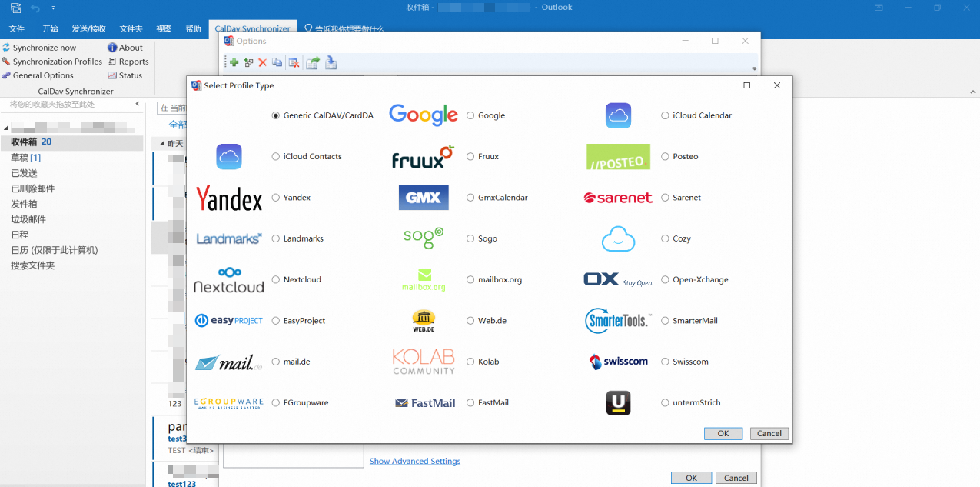Click the copy profile icon in Options toolbar

[277, 63]
